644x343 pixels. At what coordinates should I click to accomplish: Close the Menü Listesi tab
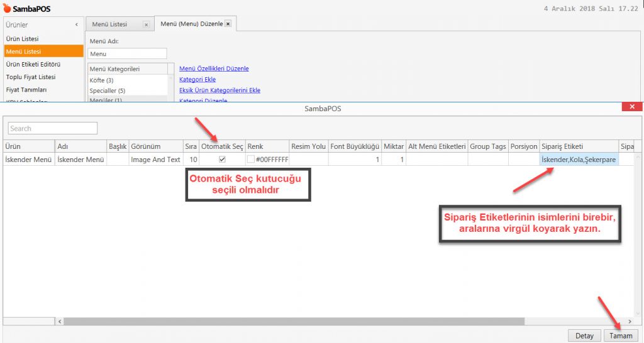pos(146,24)
